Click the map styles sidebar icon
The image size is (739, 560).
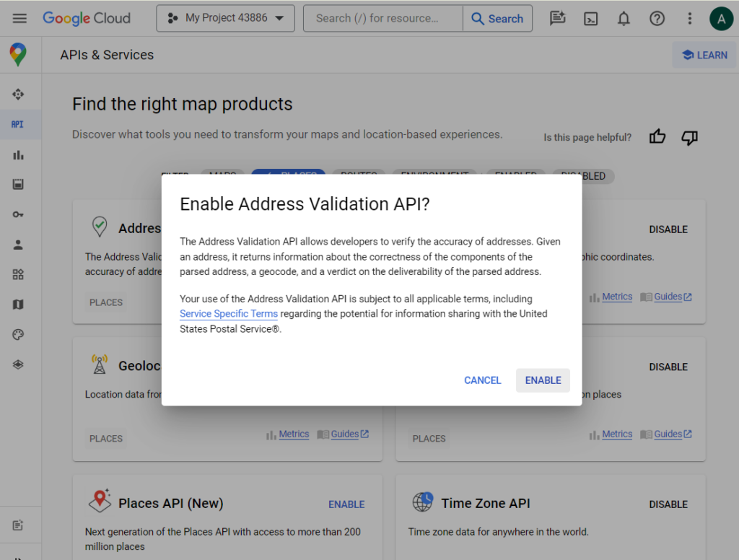[19, 305]
